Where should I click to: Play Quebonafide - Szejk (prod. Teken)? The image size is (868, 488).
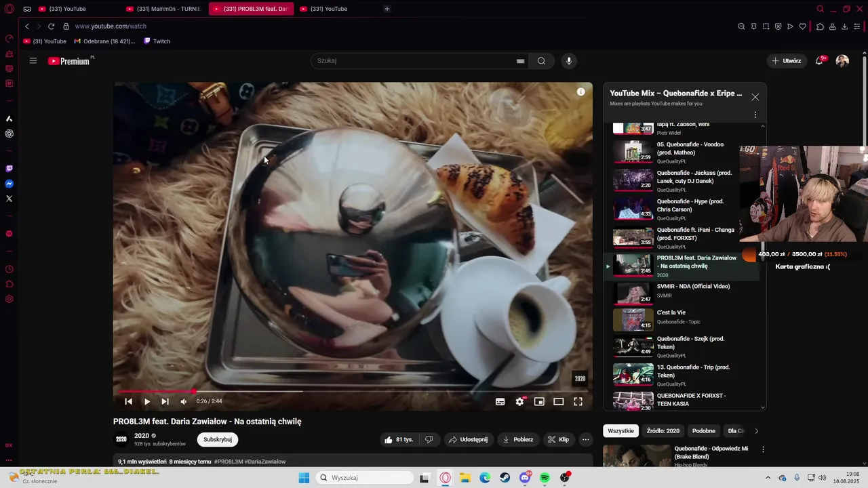coord(685,346)
